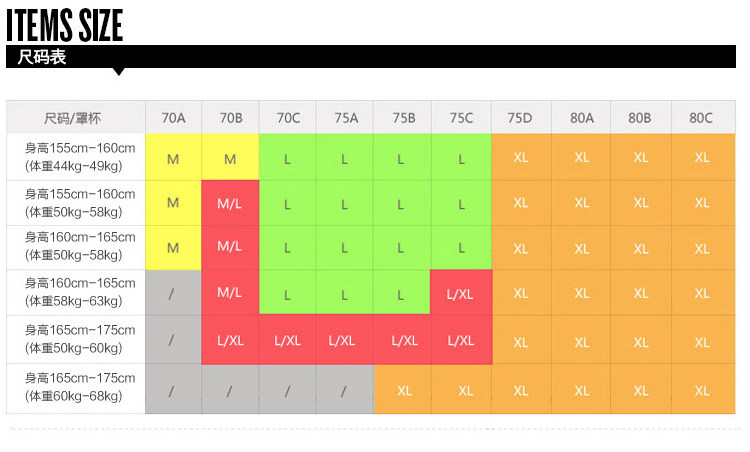Click the L/XL cell under 75C in 58kg-63kg row
The height and width of the screenshot is (452, 750).
461,293
